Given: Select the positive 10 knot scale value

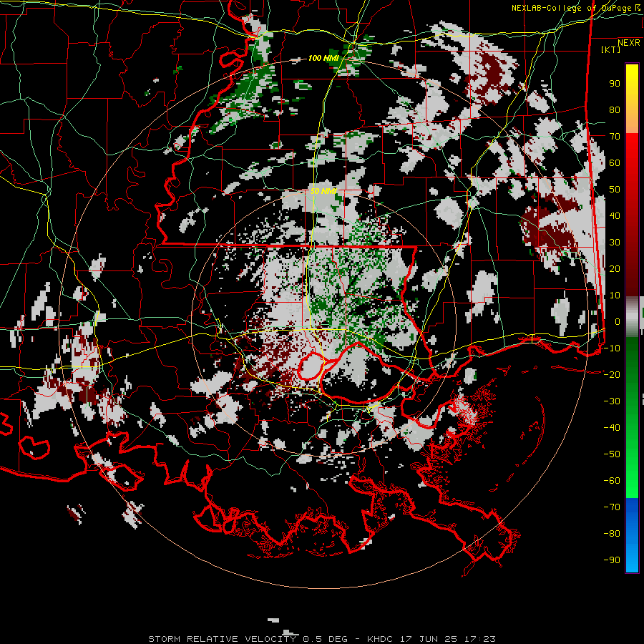Looking at the screenshot, I should [615, 296].
